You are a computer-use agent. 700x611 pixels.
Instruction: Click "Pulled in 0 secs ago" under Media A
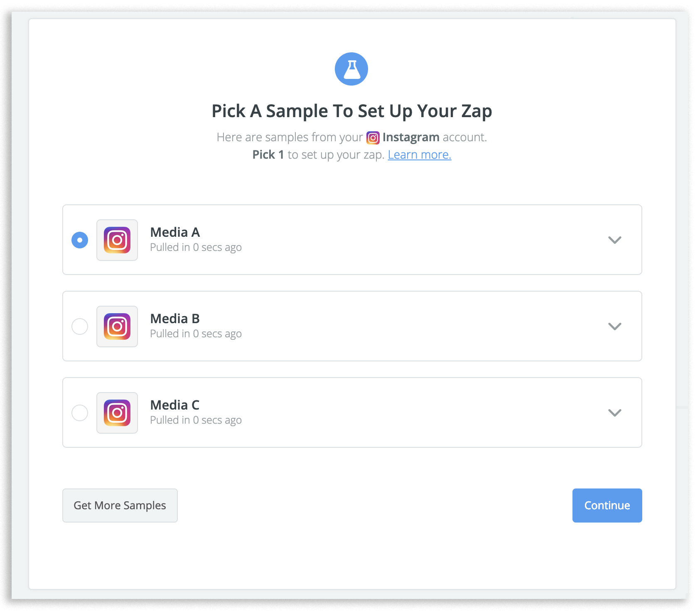click(196, 248)
